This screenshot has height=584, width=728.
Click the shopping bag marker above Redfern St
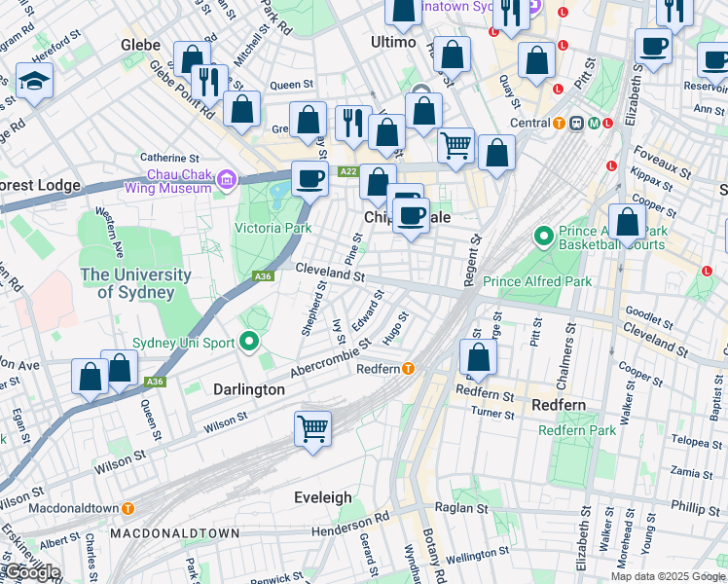point(478,358)
